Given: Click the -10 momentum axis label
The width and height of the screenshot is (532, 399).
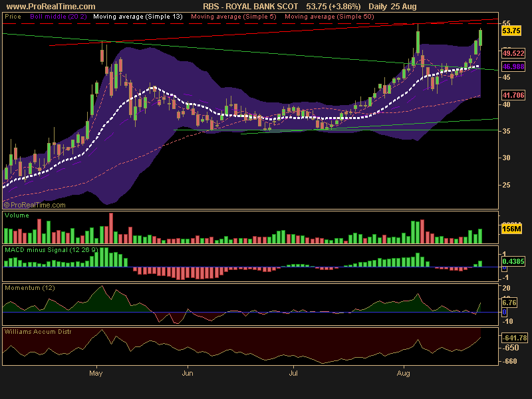Looking at the screenshot, I should [507, 321].
